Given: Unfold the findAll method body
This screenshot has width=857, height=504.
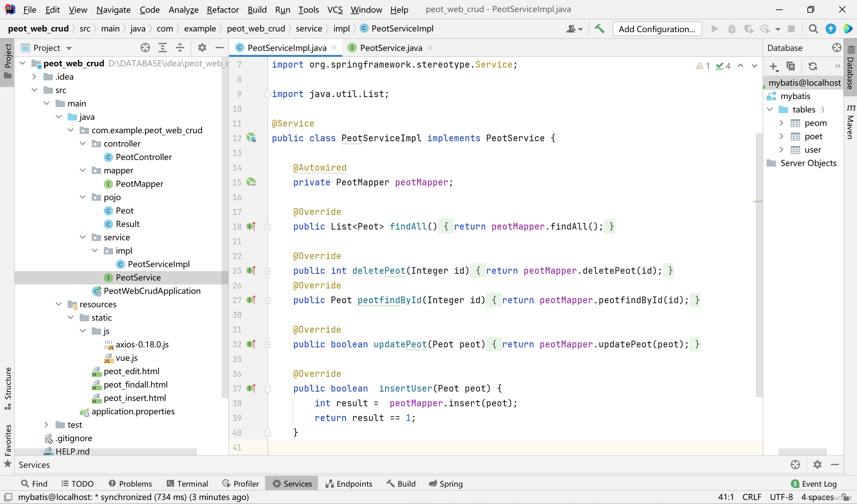Looking at the screenshot, I should [268, 227].
